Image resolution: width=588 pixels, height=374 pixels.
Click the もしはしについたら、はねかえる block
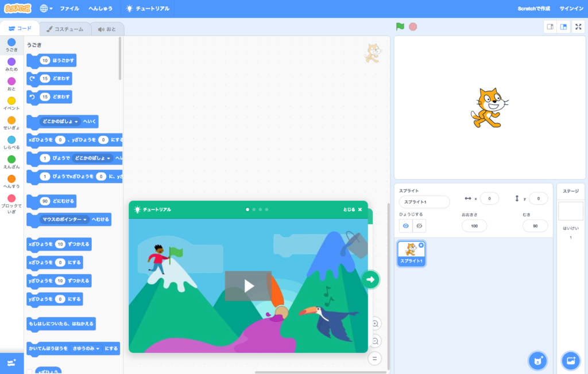(61, 324)
